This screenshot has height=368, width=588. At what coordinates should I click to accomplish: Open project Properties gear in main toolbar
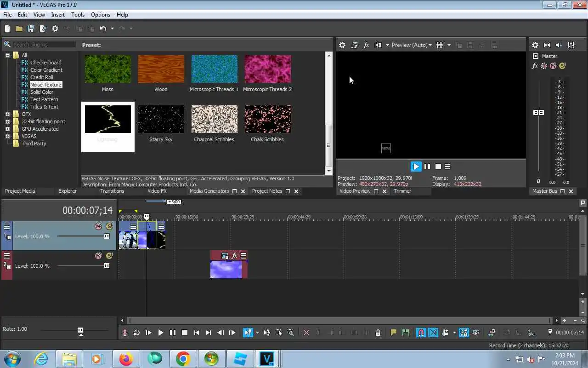55,29
